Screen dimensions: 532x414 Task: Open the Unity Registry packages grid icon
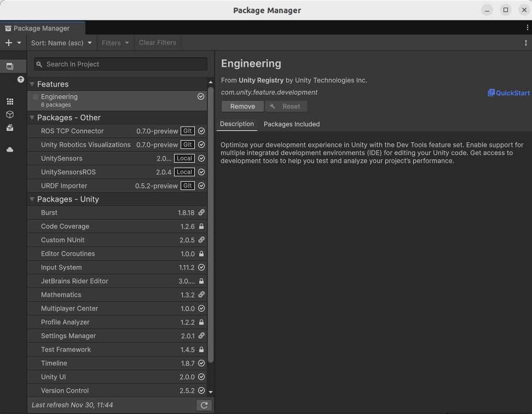pos(10,101)
